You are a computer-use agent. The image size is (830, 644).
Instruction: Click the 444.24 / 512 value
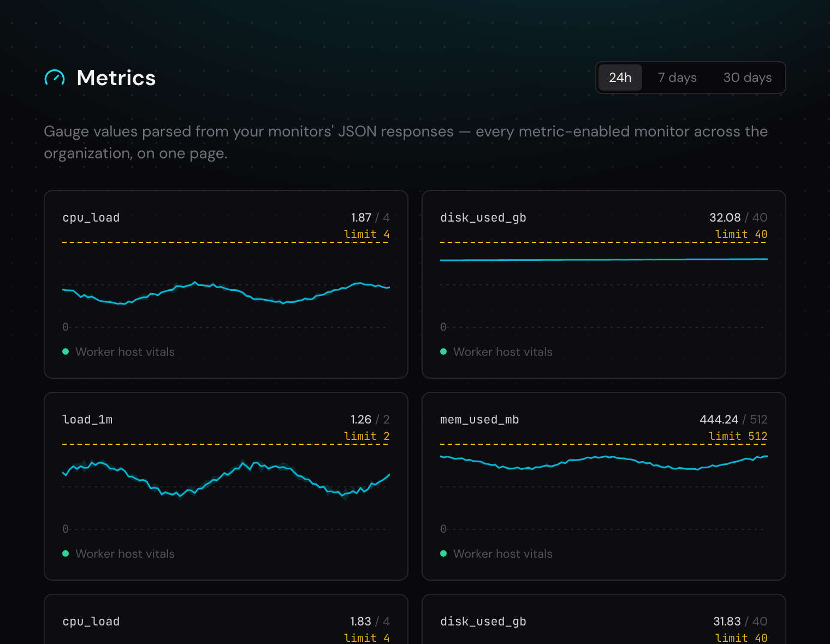click(x=733, y=420)
